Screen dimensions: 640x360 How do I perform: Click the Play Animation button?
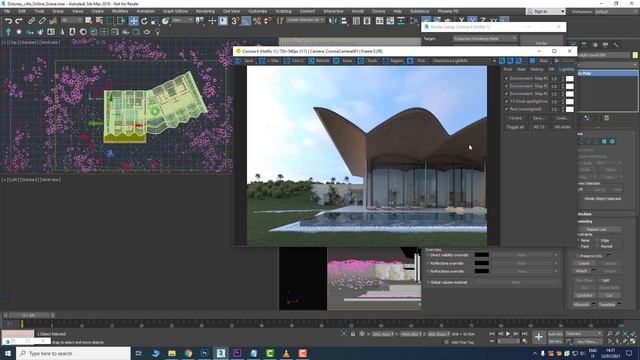click(x=508, y=334)
